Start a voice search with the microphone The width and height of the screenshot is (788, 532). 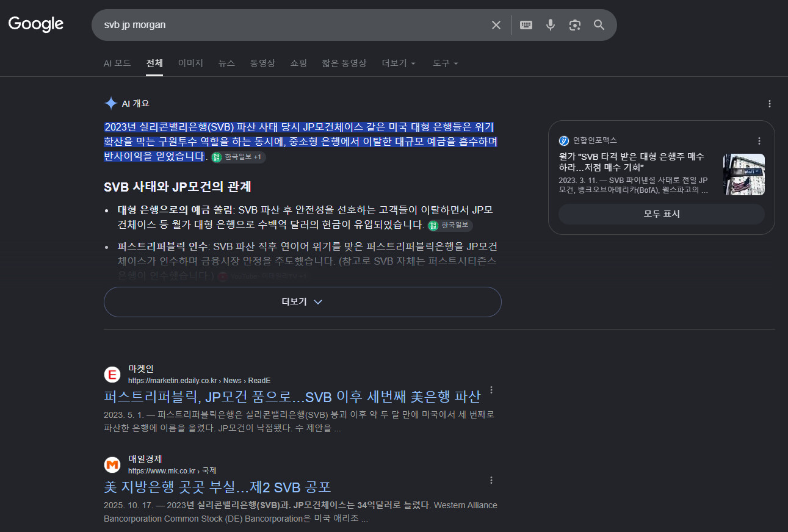coord(551,25)
